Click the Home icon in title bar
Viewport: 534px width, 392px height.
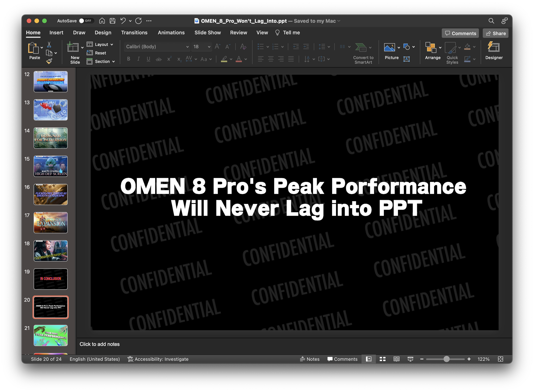(x=102, y=21)
